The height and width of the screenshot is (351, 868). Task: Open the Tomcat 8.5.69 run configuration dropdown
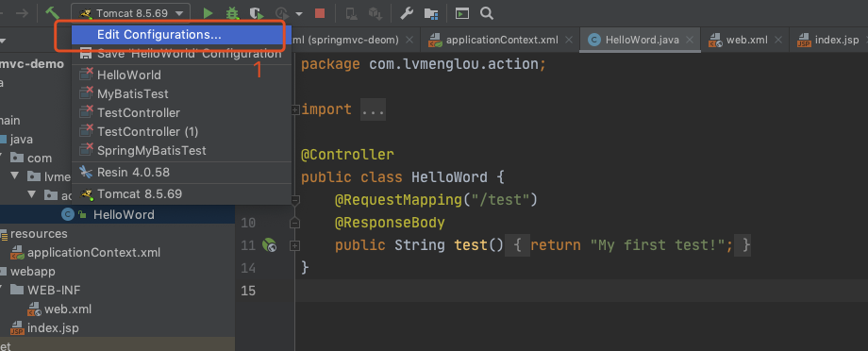coord(130,13)
